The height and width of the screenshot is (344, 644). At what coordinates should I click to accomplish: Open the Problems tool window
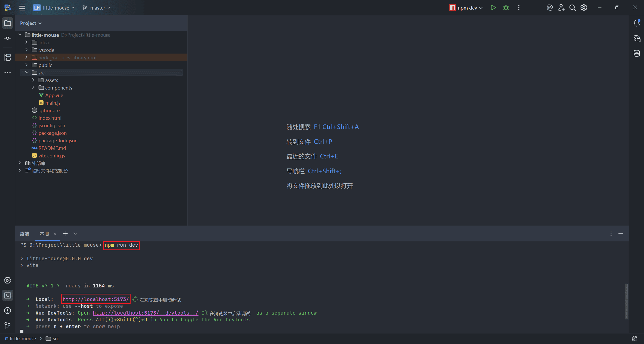(8, 311)
